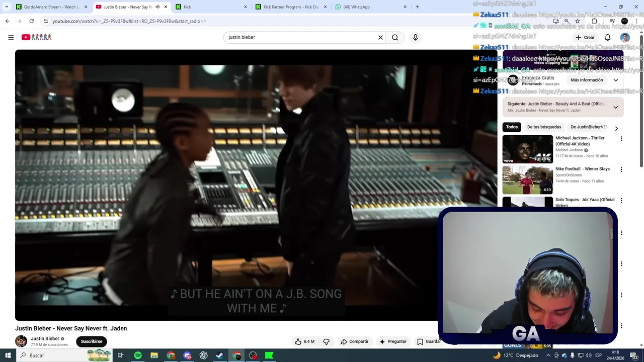Reload the page in Chrome
The width and height of the screenshot is (644, 362).
coord(31,21)
